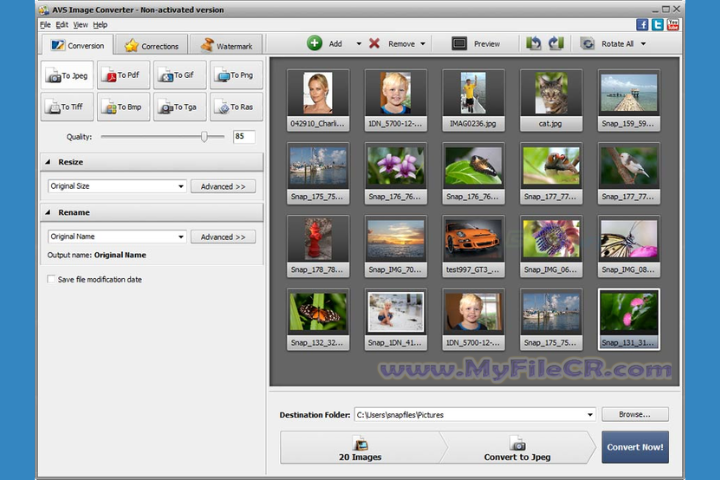Pick the To Png format
The image size is (720, 480).
point(236,75)
